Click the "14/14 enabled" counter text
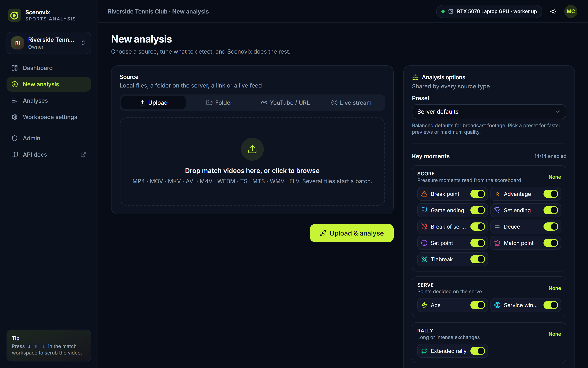Screen dimensions: 588x368 (550, 156)
